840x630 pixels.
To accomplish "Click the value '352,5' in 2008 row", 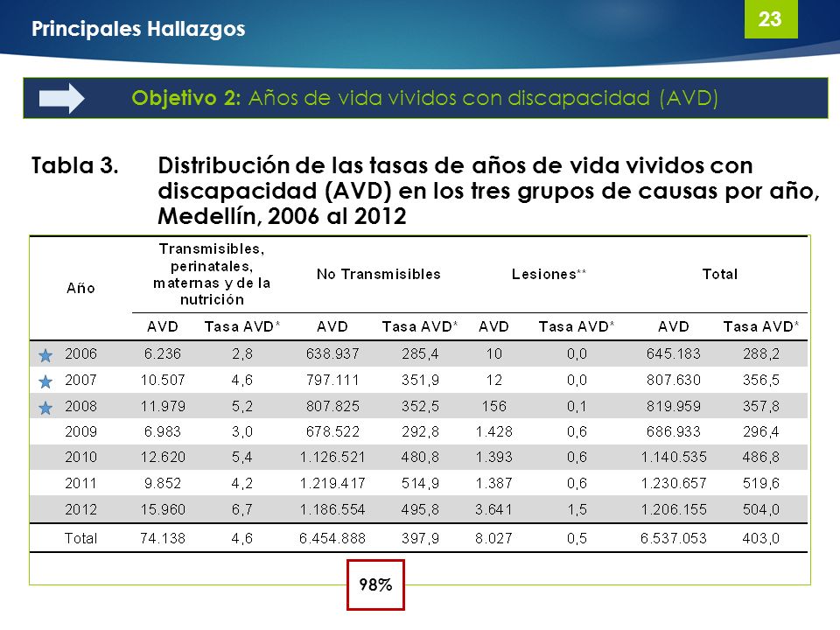I will click(x=421, y=407).
